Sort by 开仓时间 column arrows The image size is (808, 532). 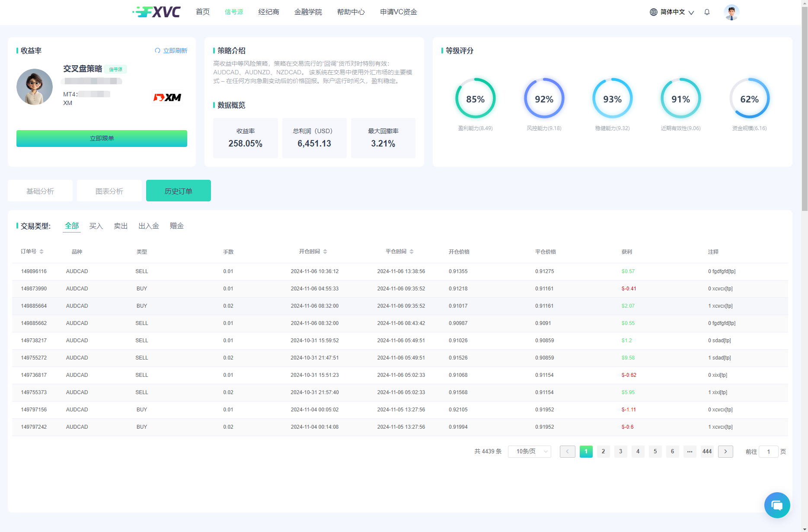(x=325, y=252)
